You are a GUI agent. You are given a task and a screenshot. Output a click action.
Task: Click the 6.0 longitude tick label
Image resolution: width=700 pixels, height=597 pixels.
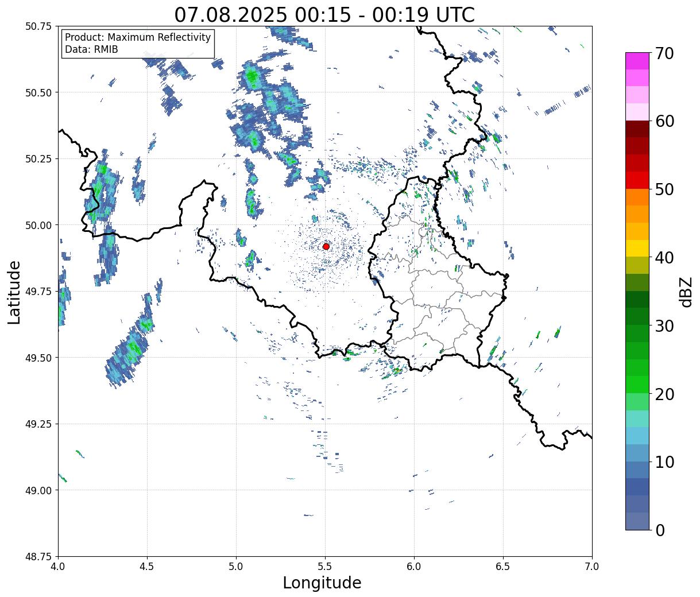pyautogui.click(x=414, y=567)
